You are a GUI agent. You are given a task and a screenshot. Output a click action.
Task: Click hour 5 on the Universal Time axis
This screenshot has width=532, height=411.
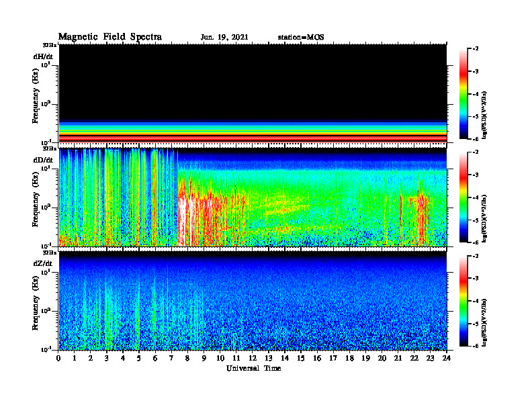click(x=139, y=358)
